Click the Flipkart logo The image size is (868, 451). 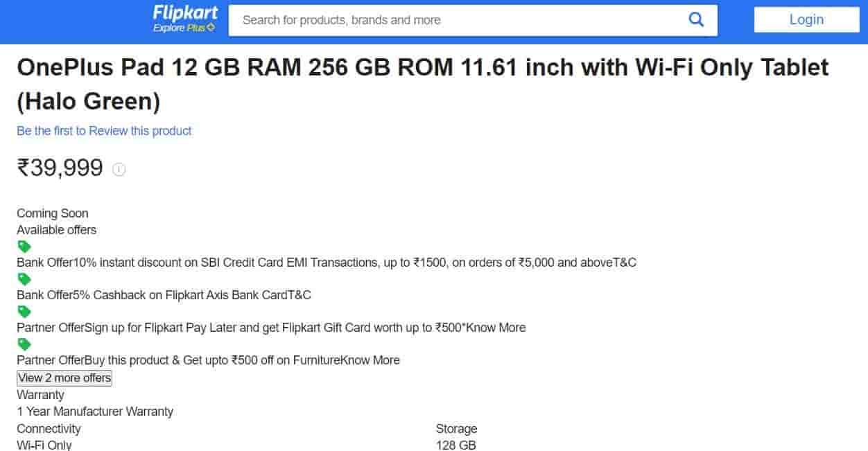tap(185, 12)
